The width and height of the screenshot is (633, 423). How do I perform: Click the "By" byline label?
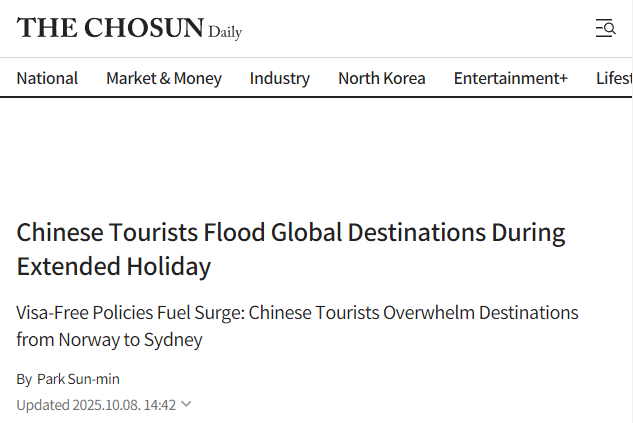point(24,379)
